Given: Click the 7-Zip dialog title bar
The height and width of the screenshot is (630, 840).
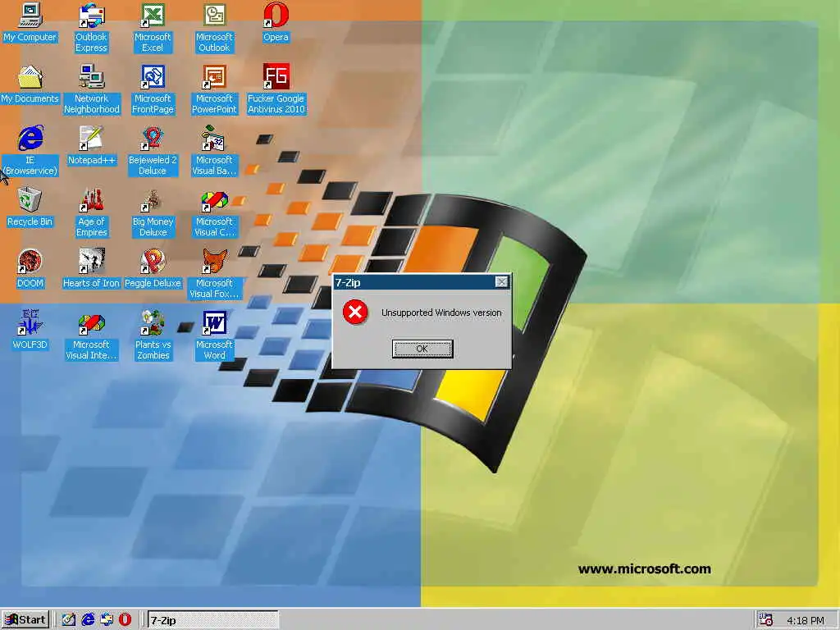Looking at the screenshot, I should 422,282.
